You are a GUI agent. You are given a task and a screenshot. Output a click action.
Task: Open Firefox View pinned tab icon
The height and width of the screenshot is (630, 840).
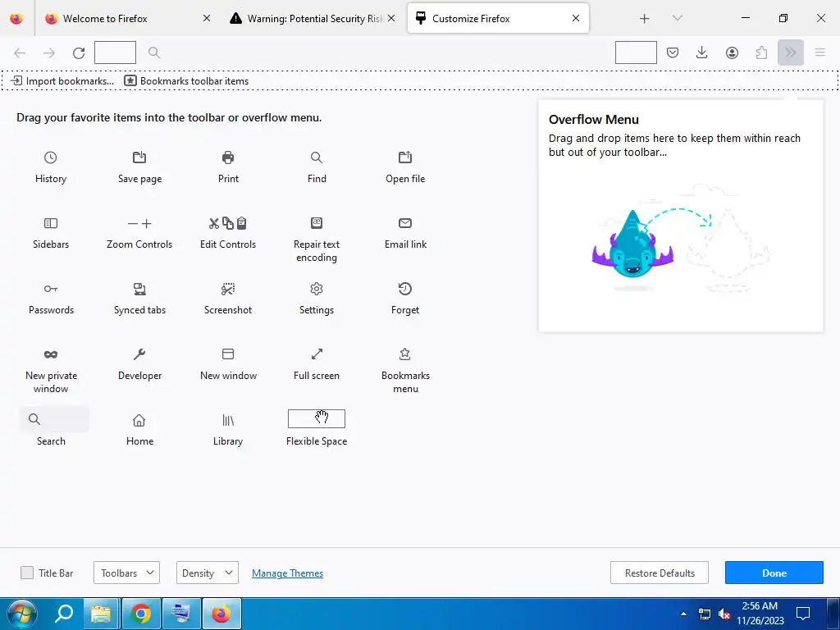(16, 18)
